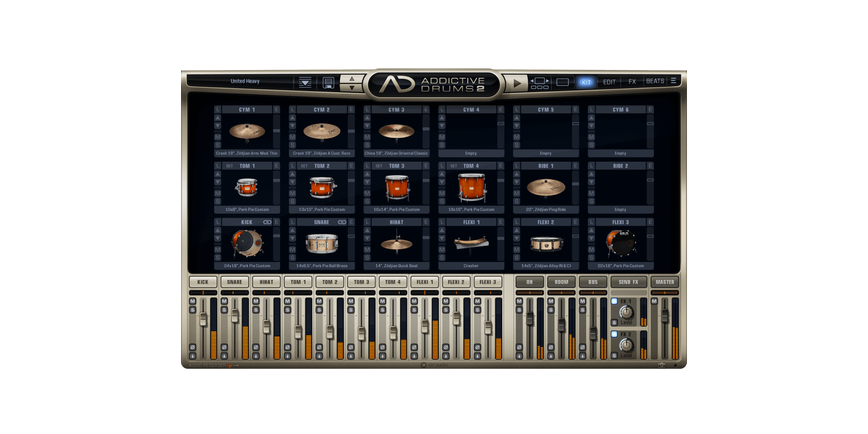Click the HIHAT channel volume fader
868x434 pixels.
(267, 326)
